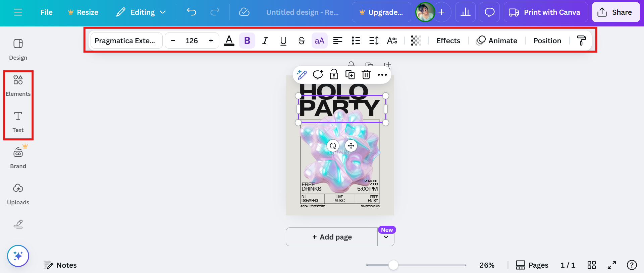Toggle italic formatting
644x273 pixels.
(265, 41)
